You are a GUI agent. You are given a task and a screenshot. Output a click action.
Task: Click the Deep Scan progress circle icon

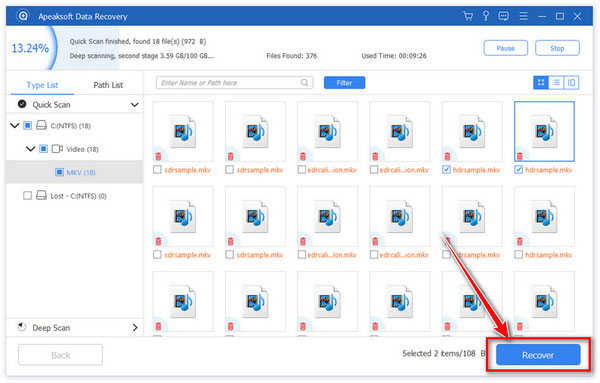(x=22, y=327)
